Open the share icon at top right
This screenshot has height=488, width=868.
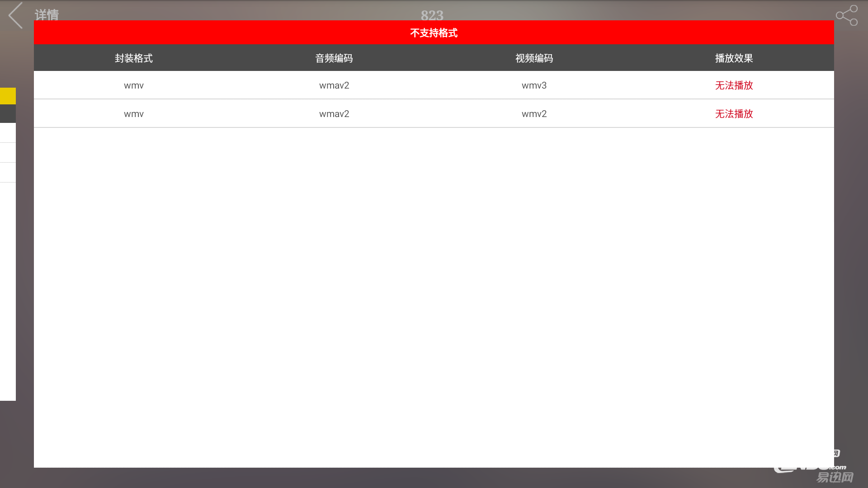tap(847, 15)
